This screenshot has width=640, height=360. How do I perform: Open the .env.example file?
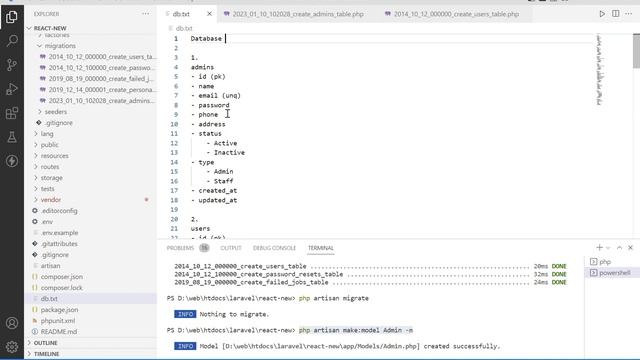pyautogui.click(x=59, y=233)
